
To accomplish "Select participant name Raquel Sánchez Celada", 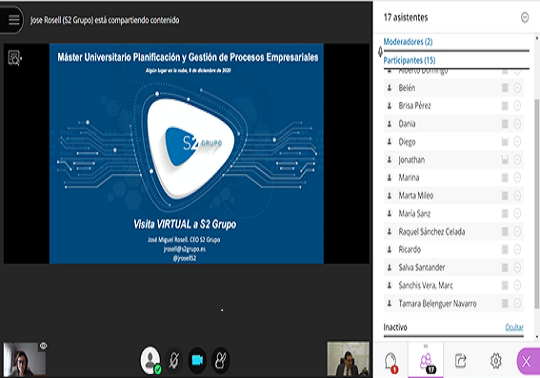I will pos(432,231).
